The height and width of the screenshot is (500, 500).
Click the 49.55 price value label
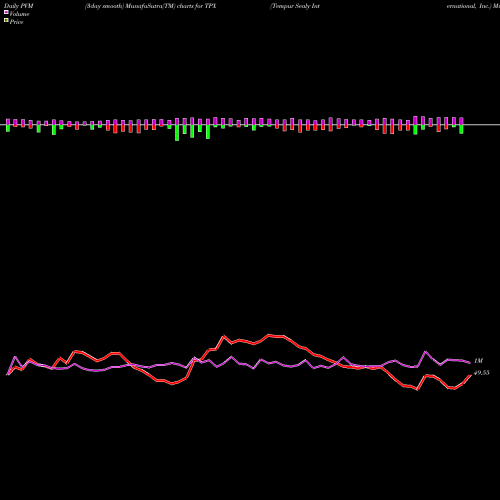point(481,373)
